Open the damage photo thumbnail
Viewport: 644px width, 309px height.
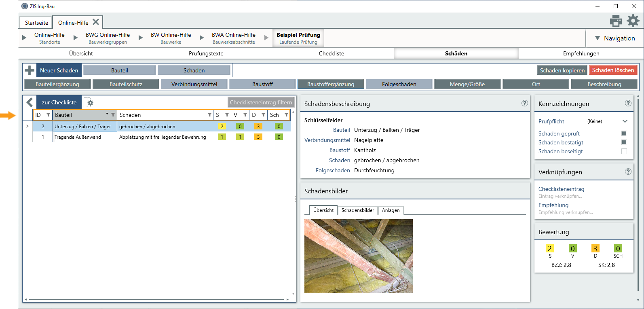tap(358, 256)
